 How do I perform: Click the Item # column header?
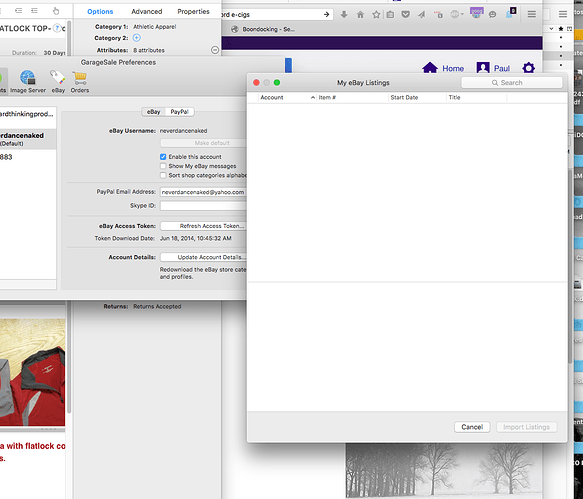coord(352,97)
